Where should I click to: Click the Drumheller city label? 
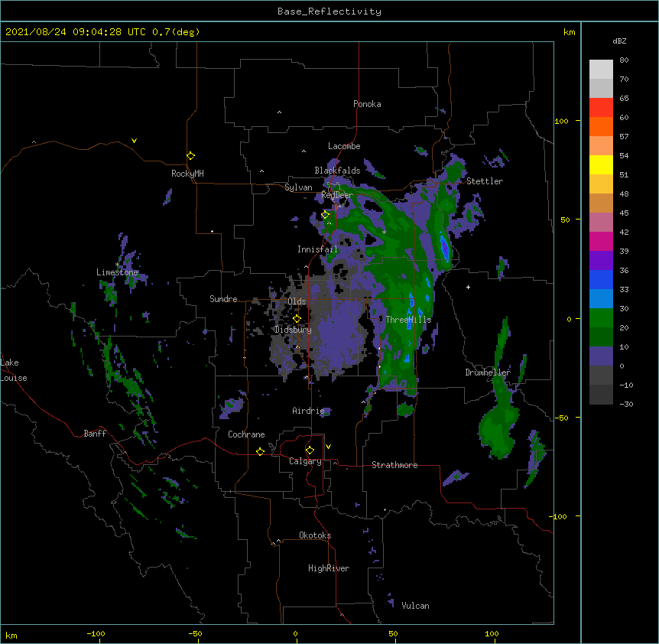pyautogui.click(x=488, y=372)
